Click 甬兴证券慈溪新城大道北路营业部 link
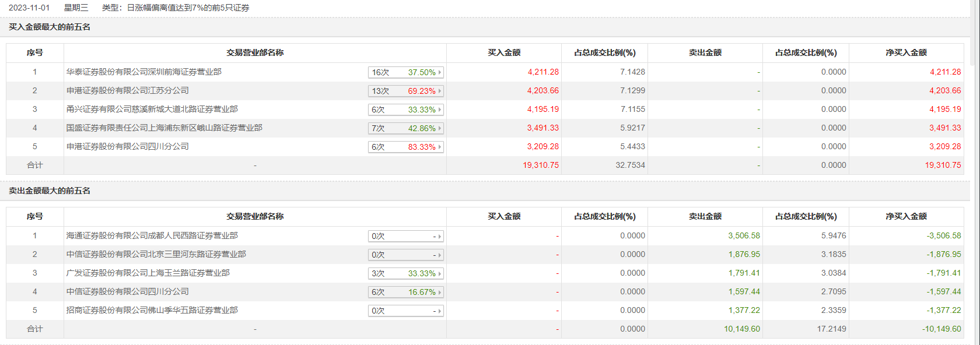Image resolution: width=980 pixels, height=345 pixels. pyautogui.click(x=152, y=110)
